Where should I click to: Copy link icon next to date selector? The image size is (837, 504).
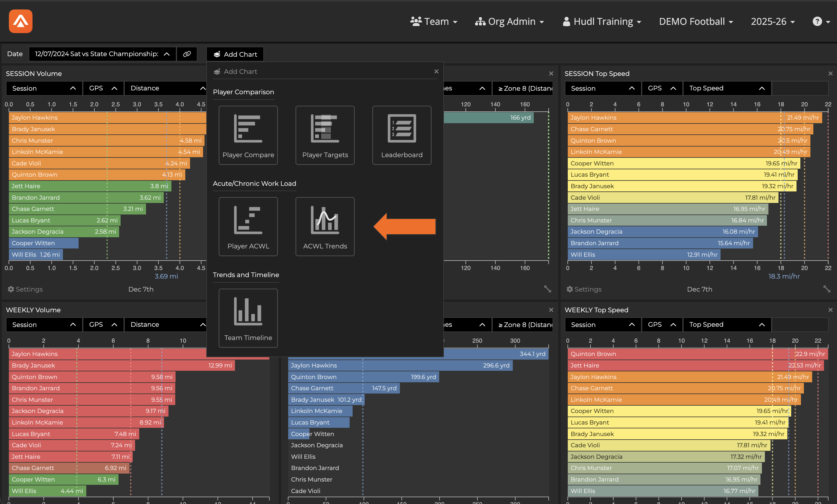pyautogui.click(x=187, y=54)
